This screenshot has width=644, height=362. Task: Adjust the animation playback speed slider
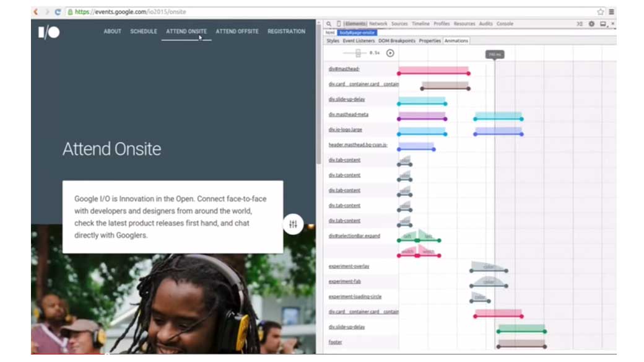click(357, 54)
